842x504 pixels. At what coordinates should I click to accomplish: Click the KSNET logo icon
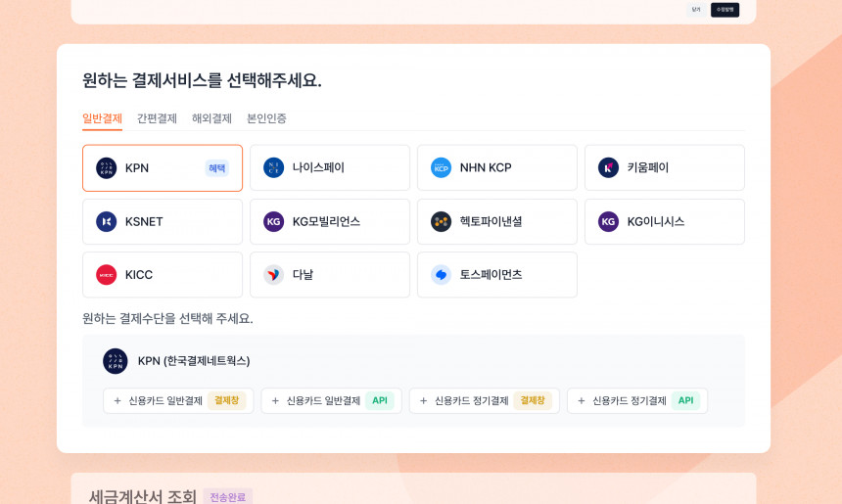tap(107, 222)
